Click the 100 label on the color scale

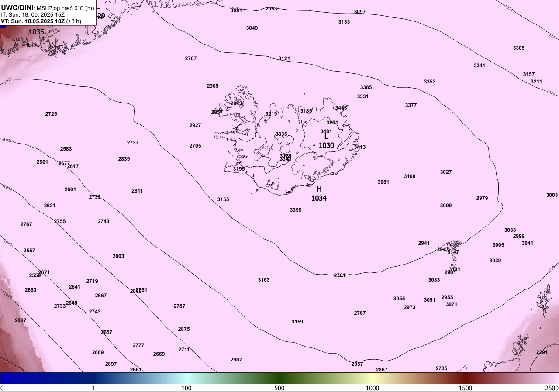(186, 388)
